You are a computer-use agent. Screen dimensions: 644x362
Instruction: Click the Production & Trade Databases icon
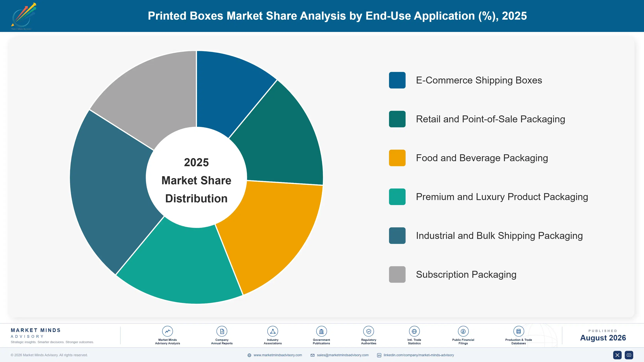coord(518,331)
